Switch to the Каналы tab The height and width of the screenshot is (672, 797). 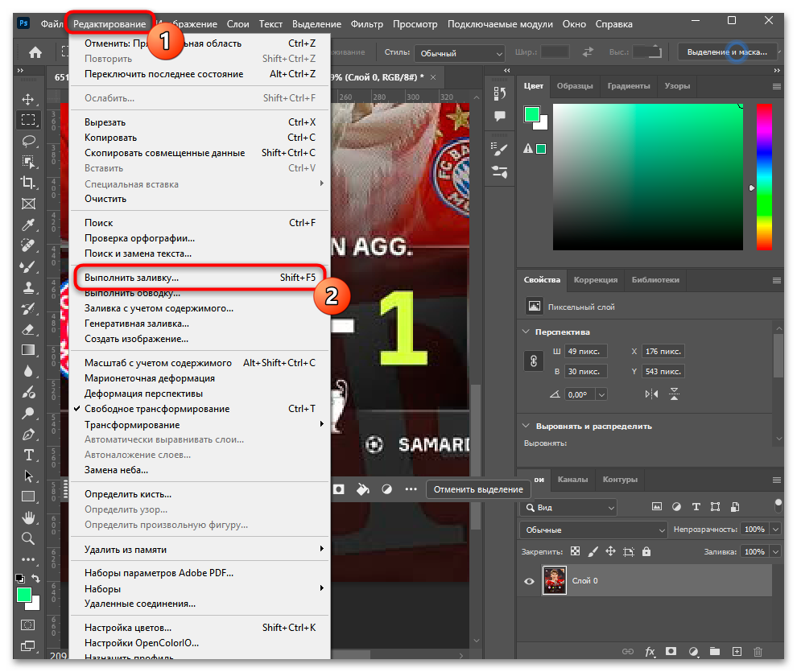point(572,480)
